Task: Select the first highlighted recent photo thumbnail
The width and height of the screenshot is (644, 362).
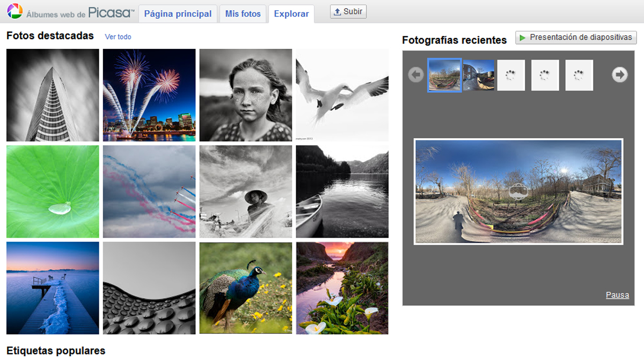Action: (444, 75)
